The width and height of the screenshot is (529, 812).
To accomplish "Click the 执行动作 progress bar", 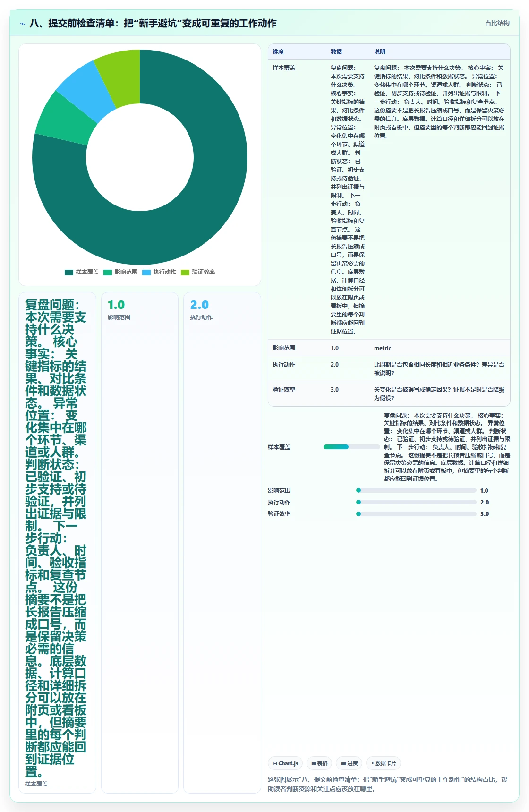I will click(416, 502).
